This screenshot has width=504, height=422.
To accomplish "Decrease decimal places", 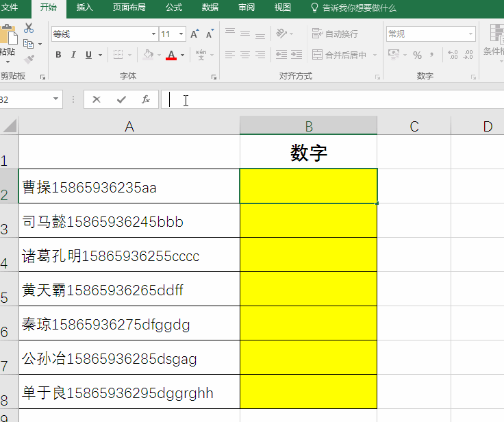I will pos(468,55).
